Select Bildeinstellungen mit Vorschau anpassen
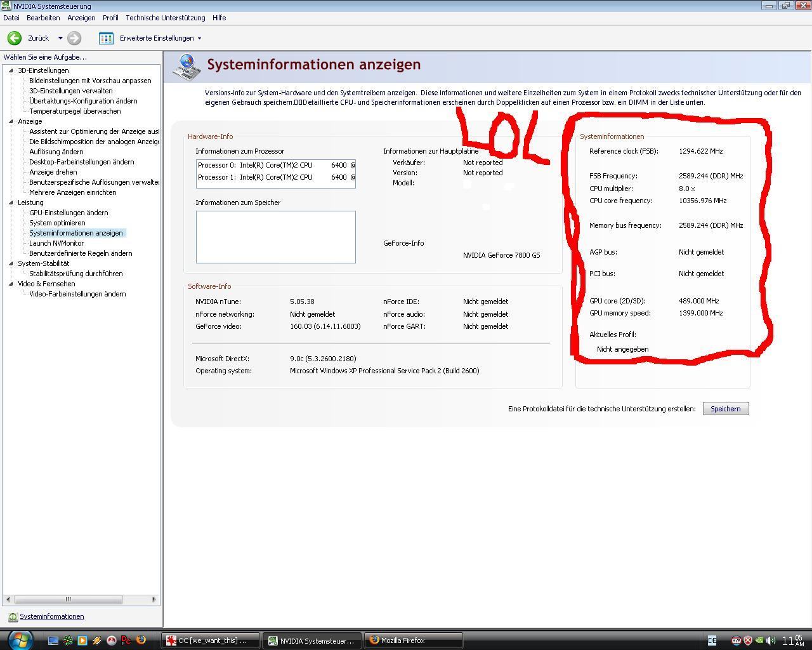Screen dimensions: 812x650 coord(90,81)
